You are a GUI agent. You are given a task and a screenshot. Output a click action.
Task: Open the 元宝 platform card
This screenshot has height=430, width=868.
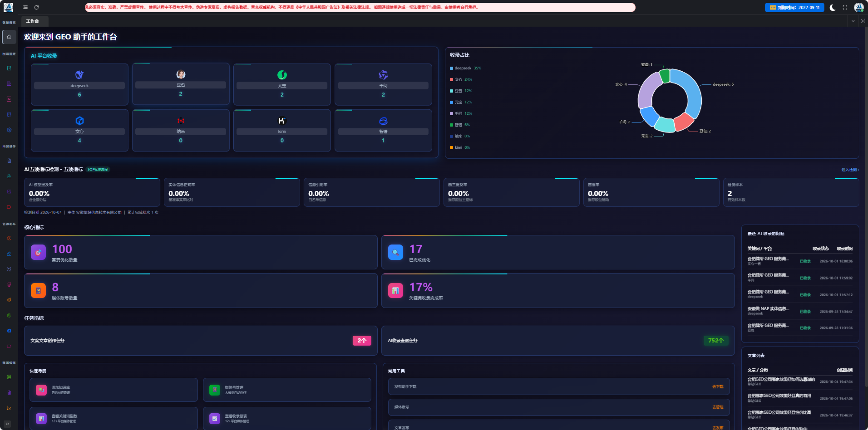(282, 84)
